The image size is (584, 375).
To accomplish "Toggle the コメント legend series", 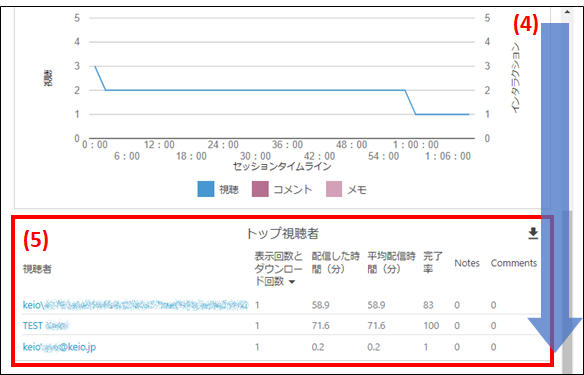I will 282,189.
